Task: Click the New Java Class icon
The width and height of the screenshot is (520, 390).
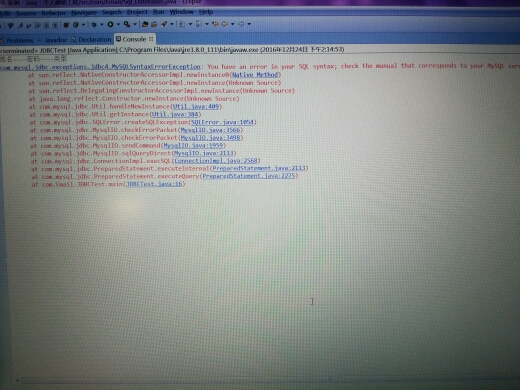Action: click(x=154, y=24)
